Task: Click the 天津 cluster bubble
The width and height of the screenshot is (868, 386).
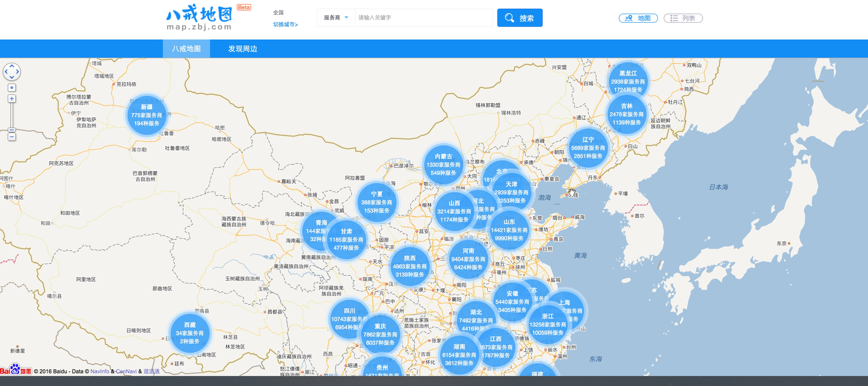Action: tap(512, 192)
